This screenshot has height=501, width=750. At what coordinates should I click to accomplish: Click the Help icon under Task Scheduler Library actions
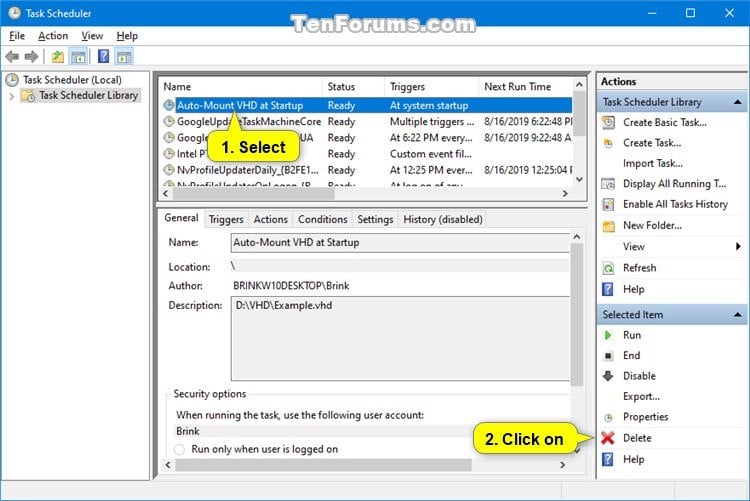[607, 289]
